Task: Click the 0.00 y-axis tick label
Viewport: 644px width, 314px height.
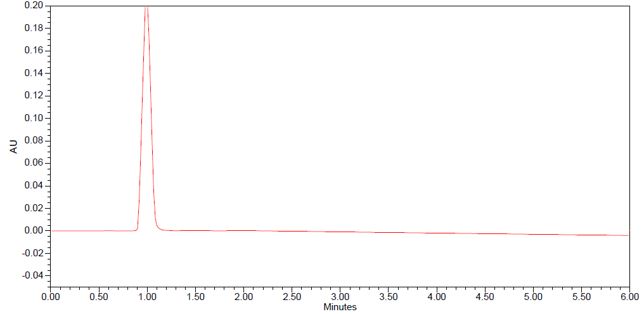Action: click(x=35, y=230)
